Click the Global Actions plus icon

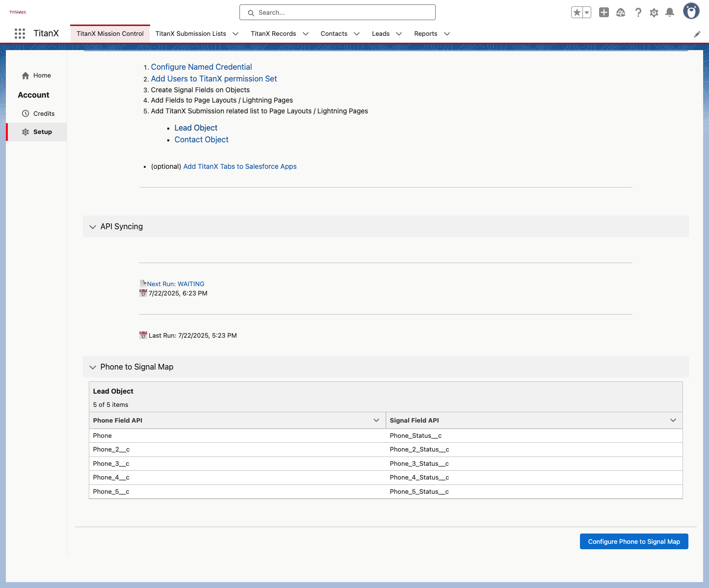tap(604, 13)
